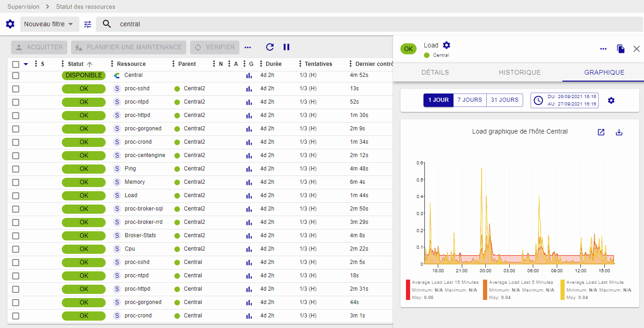The height and width of the screenshot is (328, 644).
Task: Expand the selection arrow beside header checkbox
Action: click(x=26, y=64)
